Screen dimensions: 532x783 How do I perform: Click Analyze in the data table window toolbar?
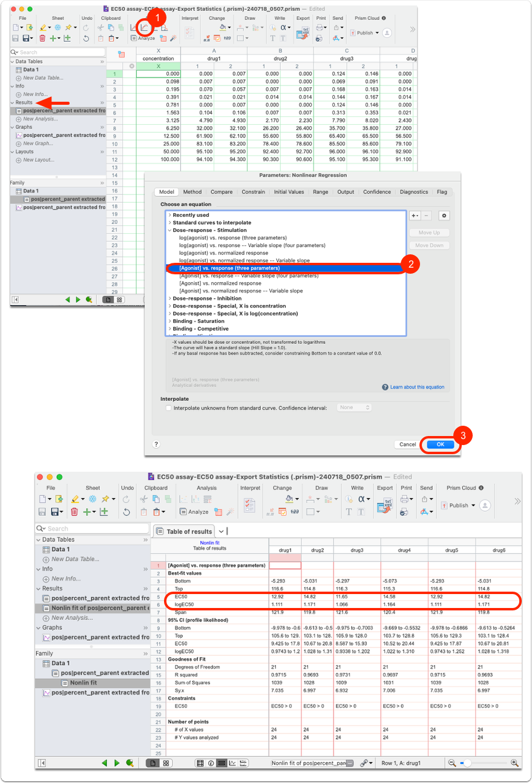142,38
